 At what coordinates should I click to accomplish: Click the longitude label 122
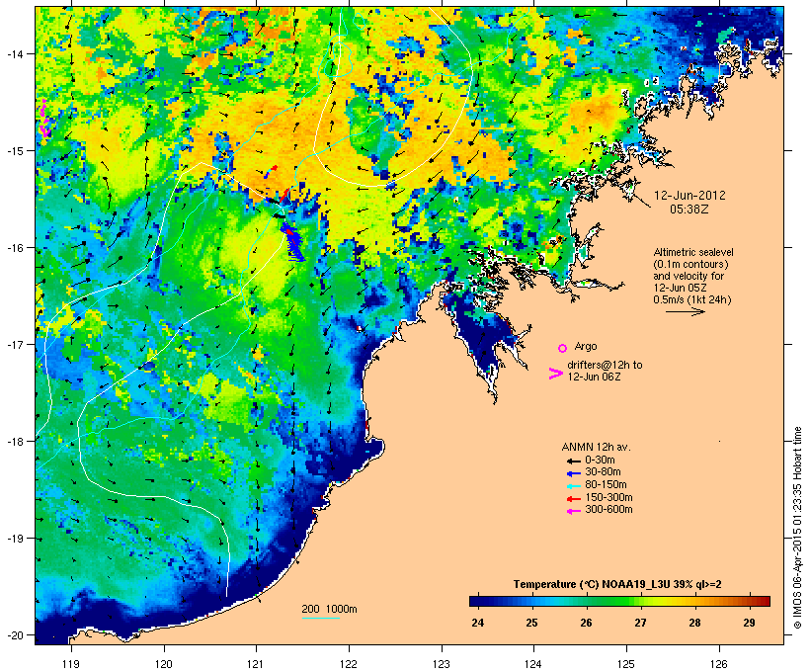(x=349, y=664)
